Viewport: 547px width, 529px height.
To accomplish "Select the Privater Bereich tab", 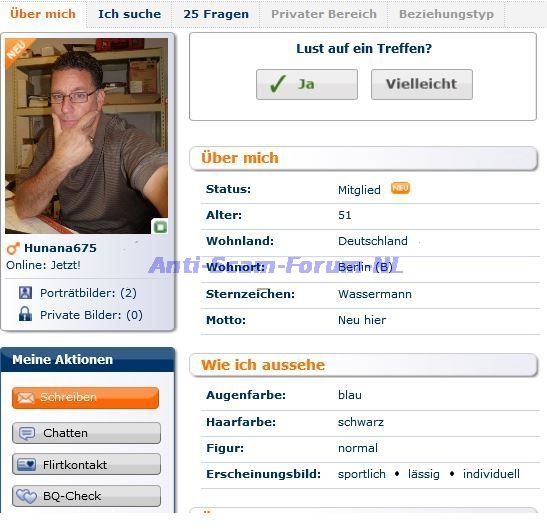I will click(x=324, y=14).
